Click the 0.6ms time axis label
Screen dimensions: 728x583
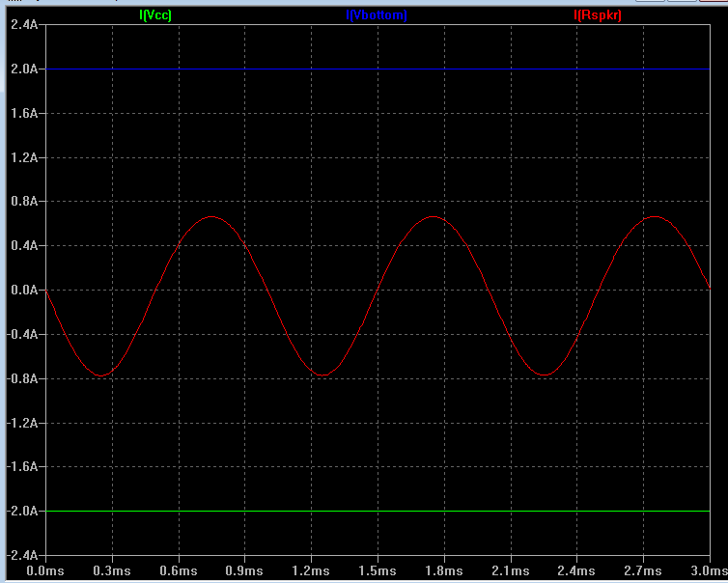(179, 570)
